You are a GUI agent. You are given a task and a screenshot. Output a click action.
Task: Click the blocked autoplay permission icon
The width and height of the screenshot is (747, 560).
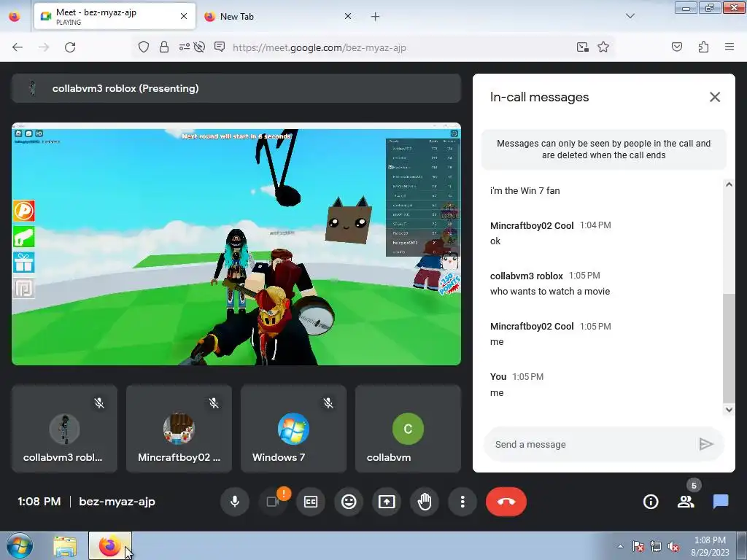tap(200, 47)
